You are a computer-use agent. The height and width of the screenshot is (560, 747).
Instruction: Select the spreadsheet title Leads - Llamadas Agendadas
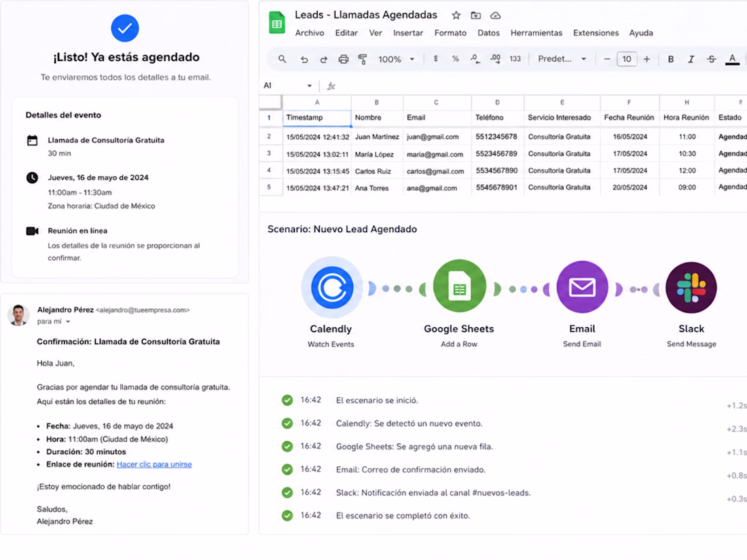366,15
